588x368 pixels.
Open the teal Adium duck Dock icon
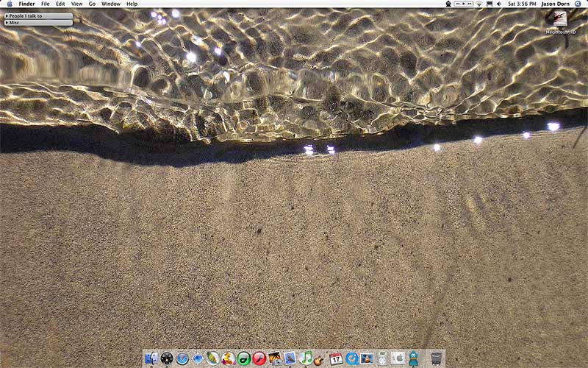coord(413,358)
